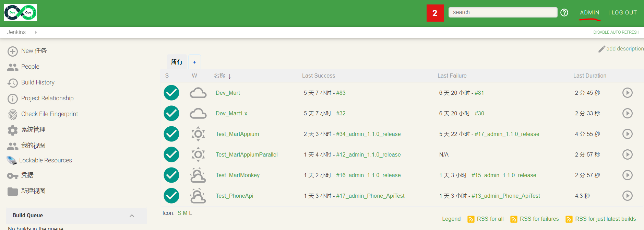Add a new view with plus tab

[194, 62]
